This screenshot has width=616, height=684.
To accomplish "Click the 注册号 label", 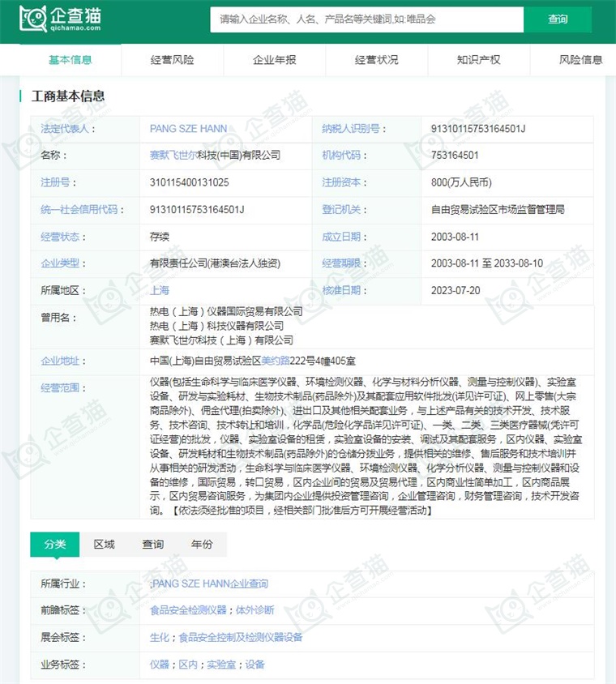I will click(55, 182).
